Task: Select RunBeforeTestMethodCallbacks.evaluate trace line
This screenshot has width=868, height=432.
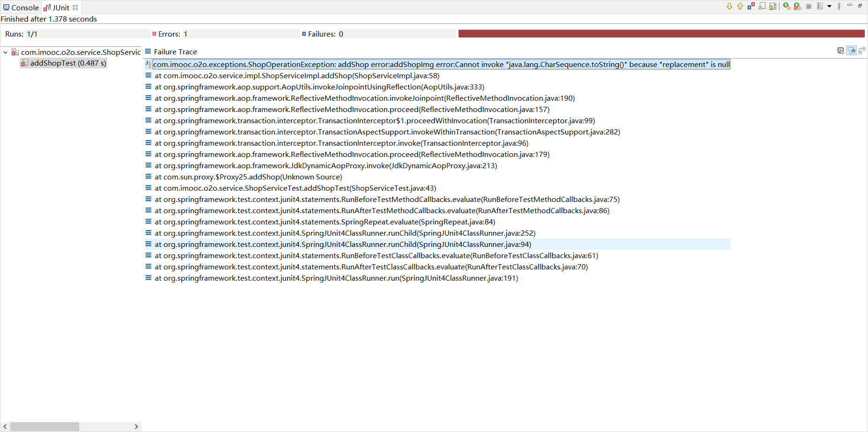Action: (x=387, y=199)
